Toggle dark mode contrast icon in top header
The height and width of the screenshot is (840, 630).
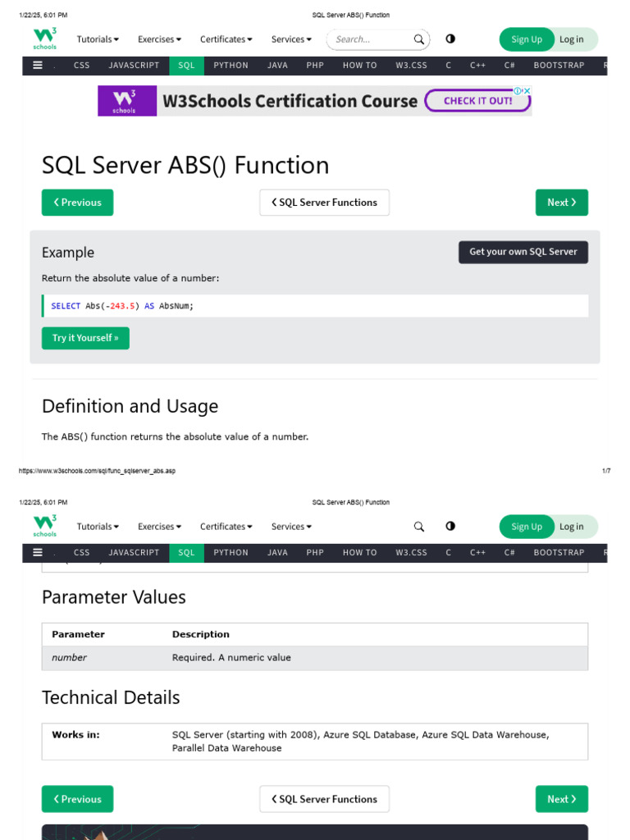(x=450, y=39)
